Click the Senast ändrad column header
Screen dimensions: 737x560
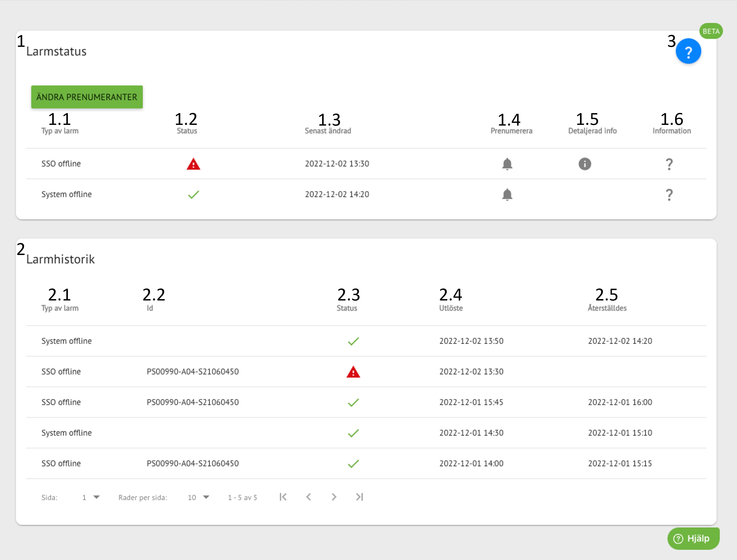click(328, 131)
